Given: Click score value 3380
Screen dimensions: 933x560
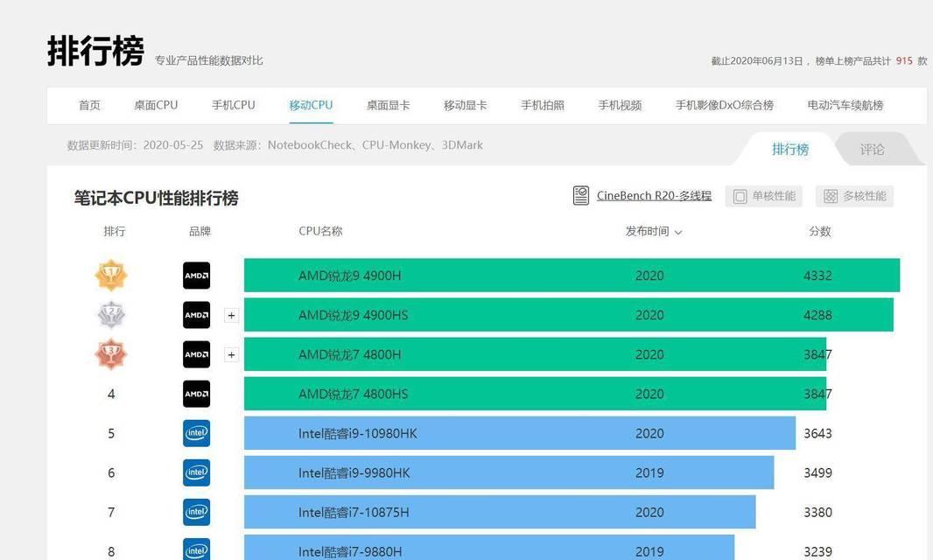Looking at the screenshot, I should [x=817, y=512].
